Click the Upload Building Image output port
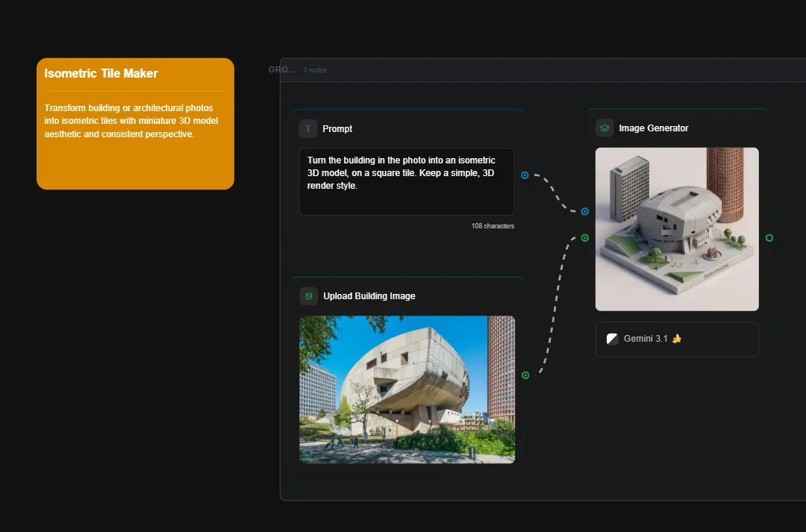This screenshot has width=806, height=532. tap(526, 375)
